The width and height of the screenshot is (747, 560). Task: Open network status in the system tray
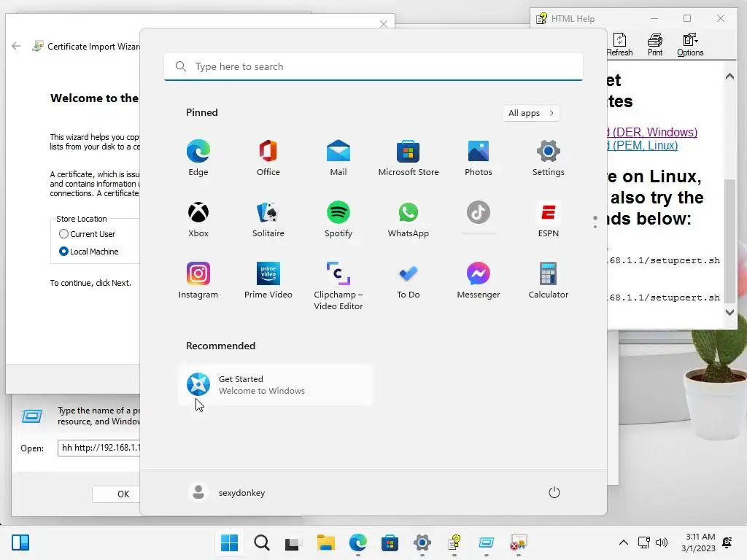644,542
